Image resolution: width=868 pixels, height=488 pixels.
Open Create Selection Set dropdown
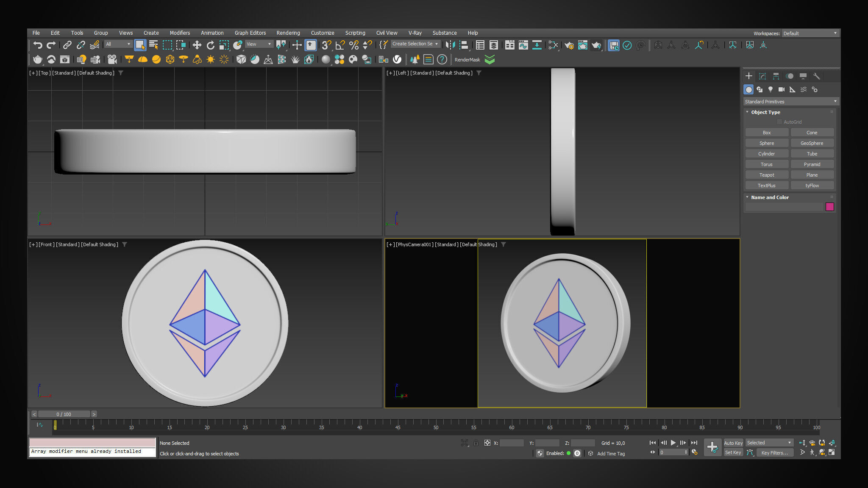coord(415,44)
